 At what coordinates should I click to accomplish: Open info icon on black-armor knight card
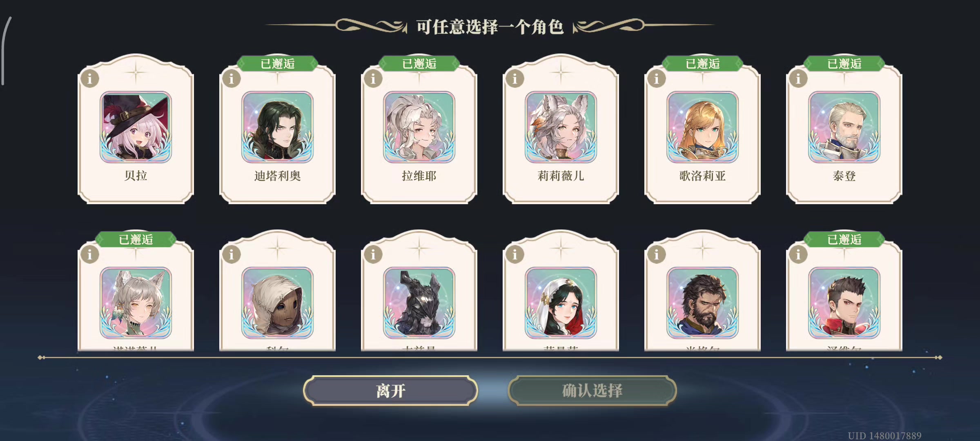point(373,254)
